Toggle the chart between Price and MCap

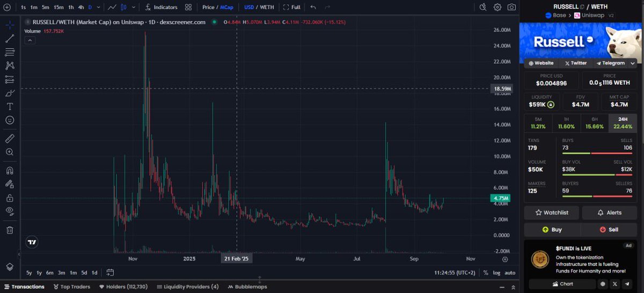[x=217, y=8]
